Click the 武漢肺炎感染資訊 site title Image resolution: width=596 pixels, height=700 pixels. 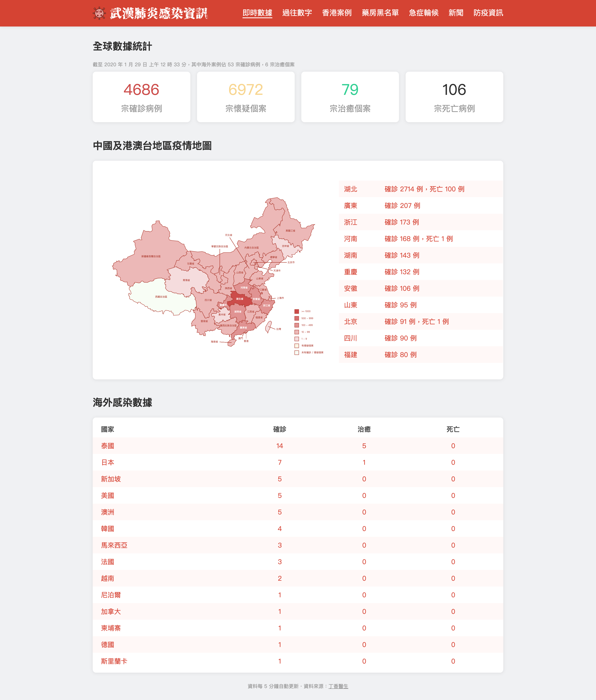pyautogui.click(x=159, y=13)
